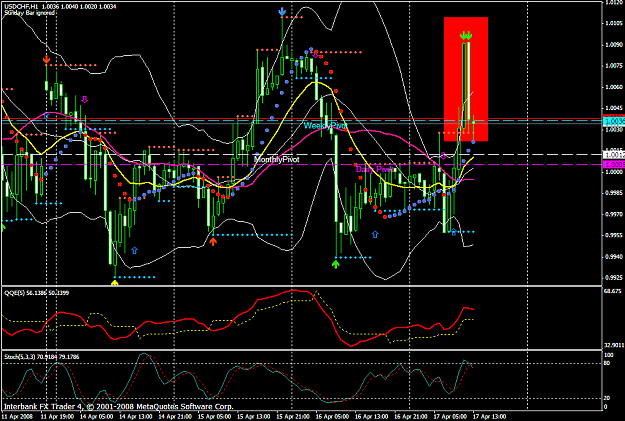Click the 14 Apr 05:00 time label
Viewport: 625px width, 421px height.
click(x=96, y=416)
